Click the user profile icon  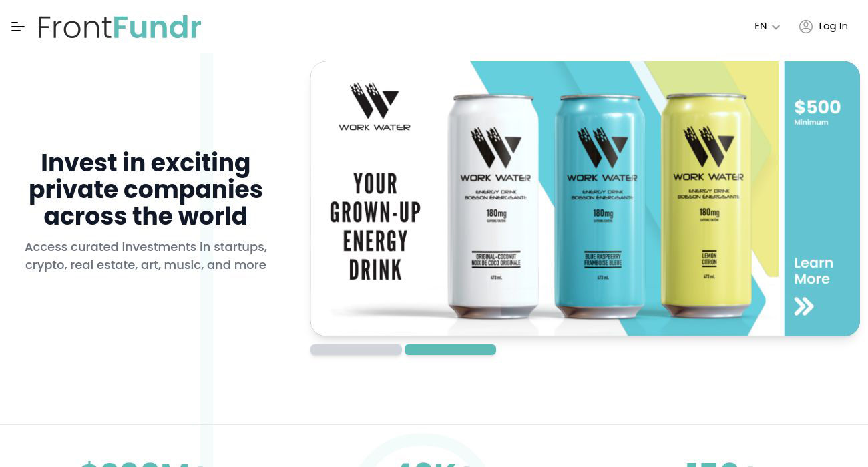coord(806,27)
